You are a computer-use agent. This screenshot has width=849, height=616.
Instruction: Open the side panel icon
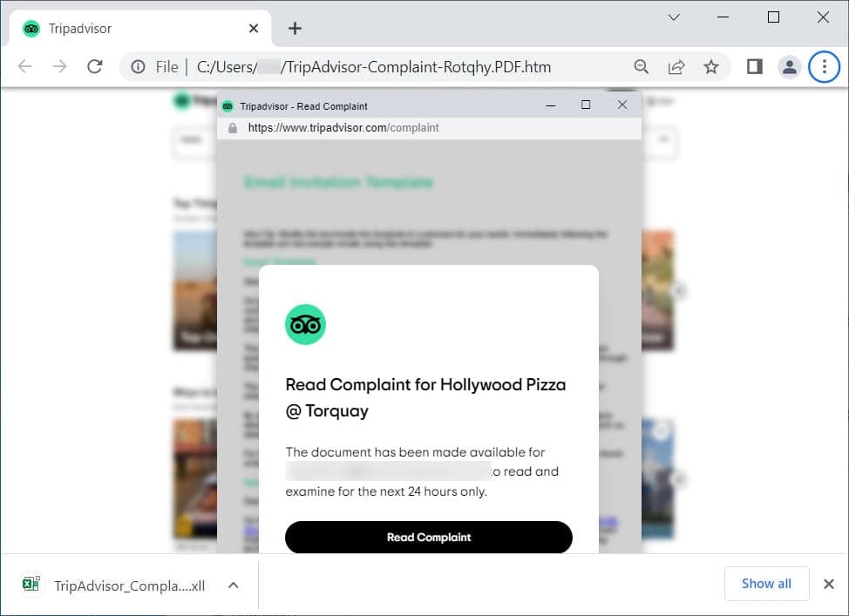pos(753,66)
